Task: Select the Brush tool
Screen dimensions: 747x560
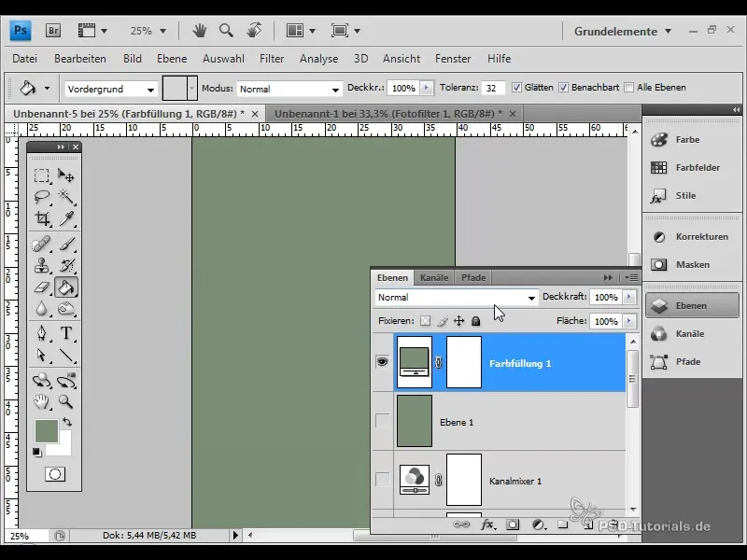Action: (x=65, y=245)
